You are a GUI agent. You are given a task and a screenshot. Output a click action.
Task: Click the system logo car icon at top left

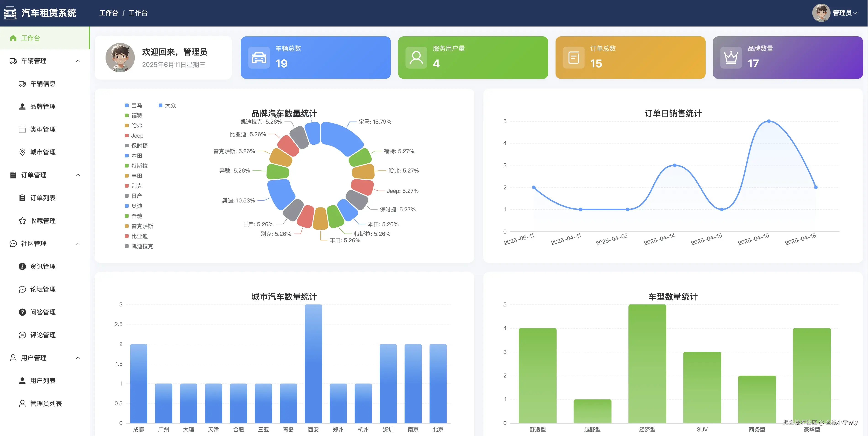(10, 13)
